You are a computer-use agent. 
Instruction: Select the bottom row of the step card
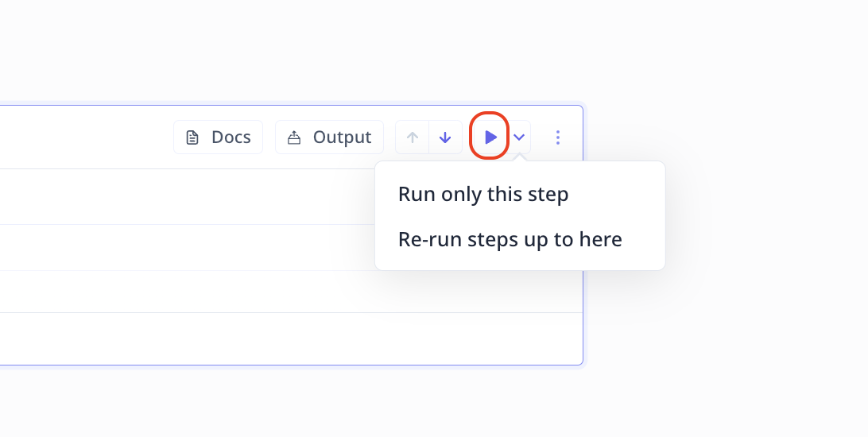pos(291,338)
